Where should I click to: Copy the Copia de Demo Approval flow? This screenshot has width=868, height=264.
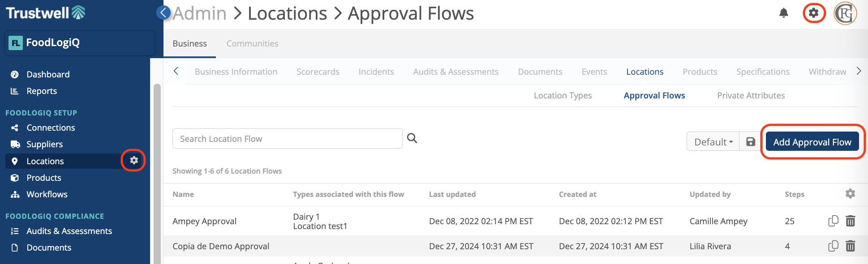833,246
